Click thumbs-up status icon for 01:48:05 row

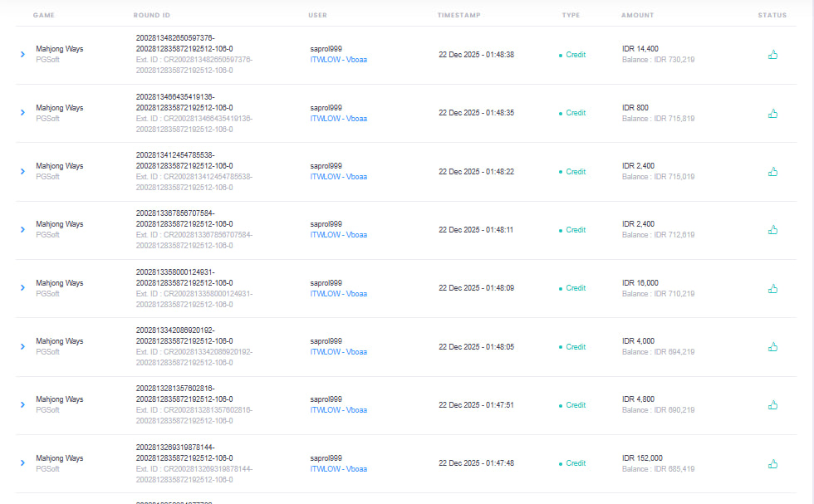click(772, 347)
